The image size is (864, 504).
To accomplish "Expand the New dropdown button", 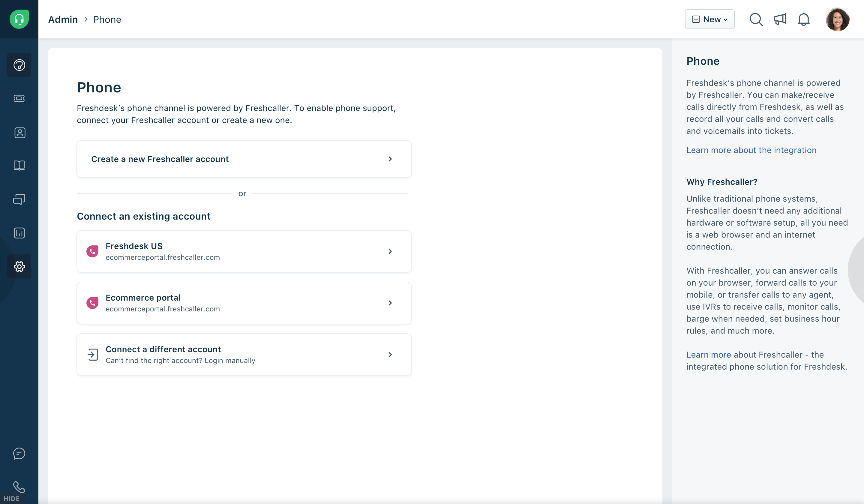I will click(709, 19).
